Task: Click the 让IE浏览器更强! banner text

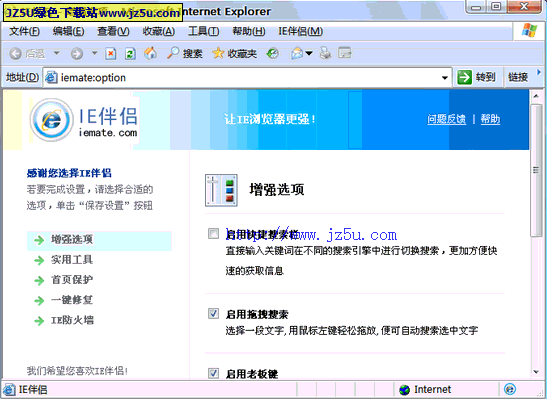Action: 270,119
